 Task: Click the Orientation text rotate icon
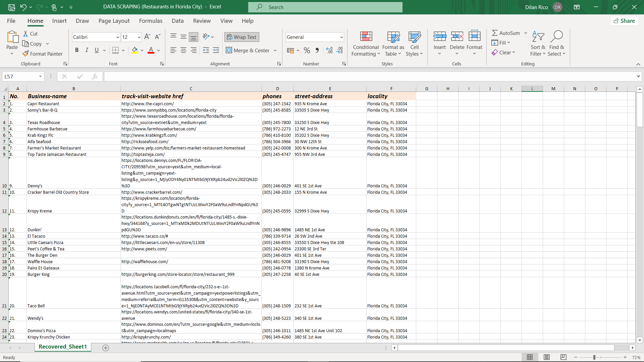tap(206, 37)
